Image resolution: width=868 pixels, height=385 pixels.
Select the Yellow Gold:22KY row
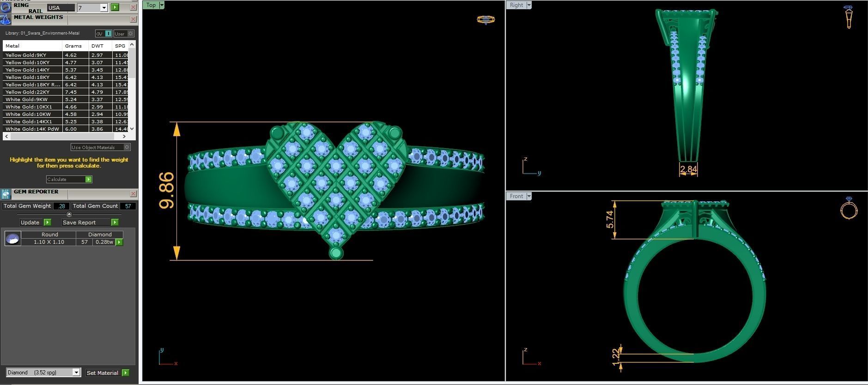tap(66, 92)
